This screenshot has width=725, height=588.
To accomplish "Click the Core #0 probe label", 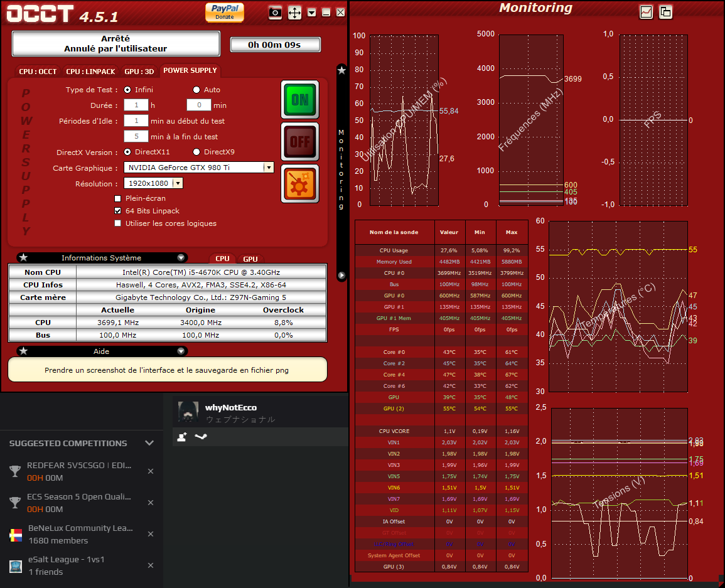I will 394,352.
